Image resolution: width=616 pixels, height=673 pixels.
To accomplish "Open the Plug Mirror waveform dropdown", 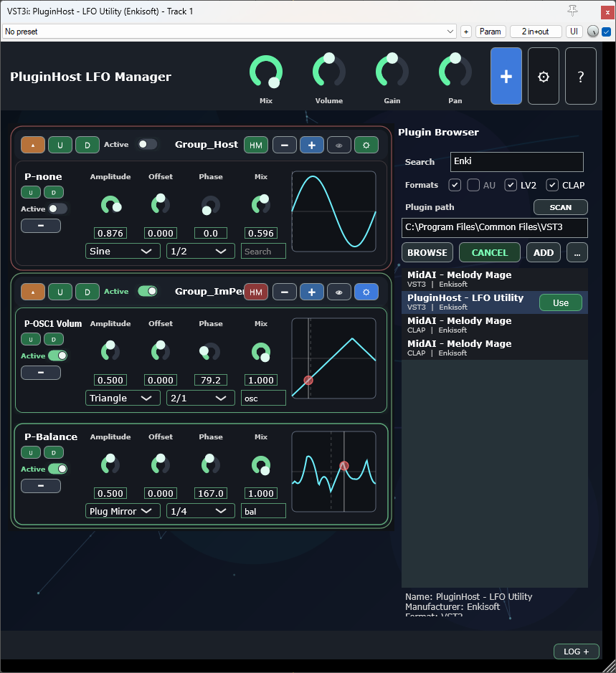I will [x=123, y=511].
